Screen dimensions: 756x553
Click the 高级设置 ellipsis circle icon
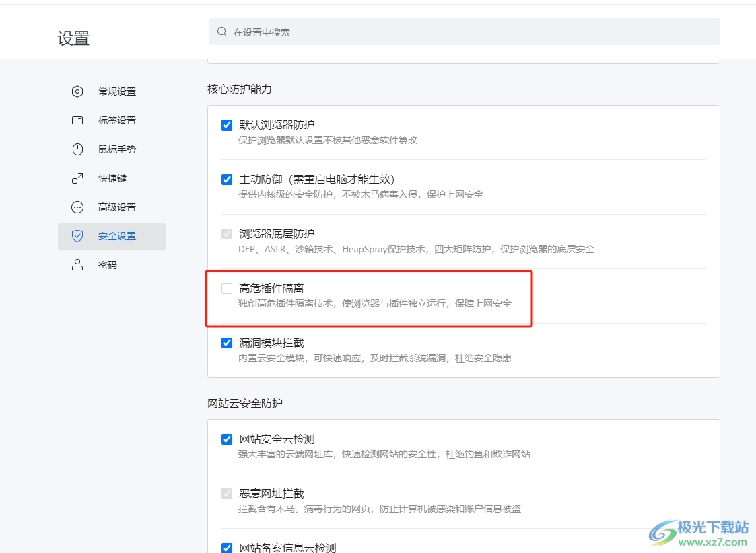[77, 207]
